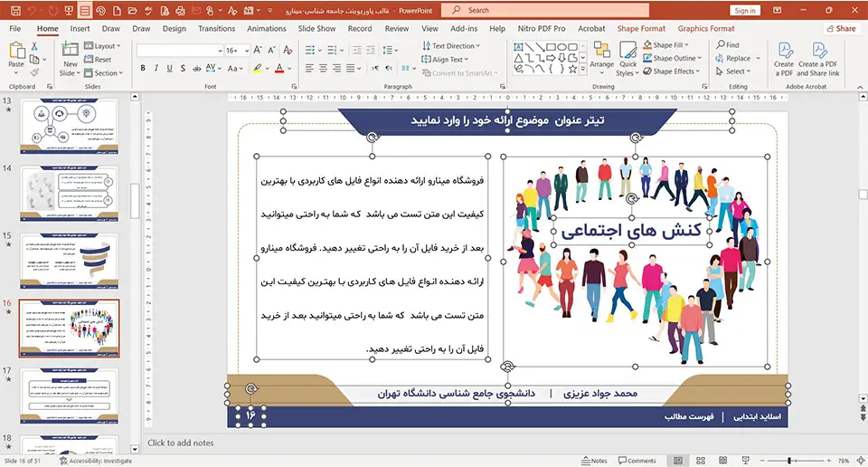This screenshot has width=868, height=467.
Task: Click to add notes area
Action: click(181, 443)
